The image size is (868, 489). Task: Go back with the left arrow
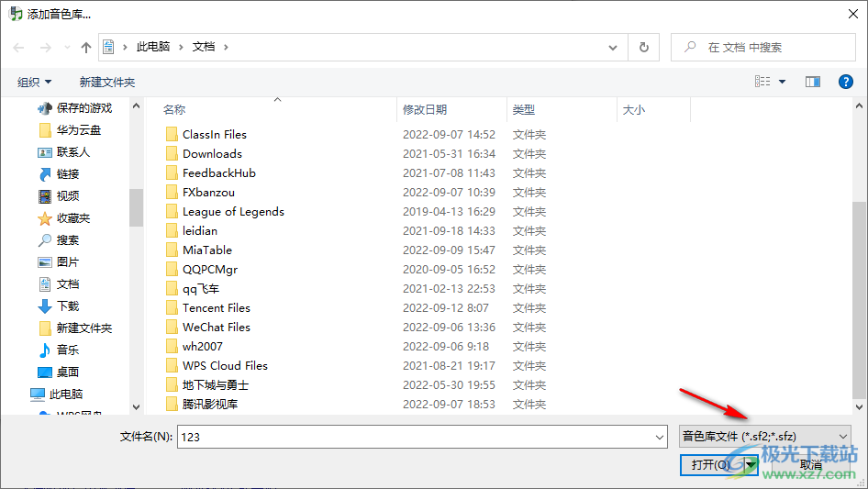[19, 48]
